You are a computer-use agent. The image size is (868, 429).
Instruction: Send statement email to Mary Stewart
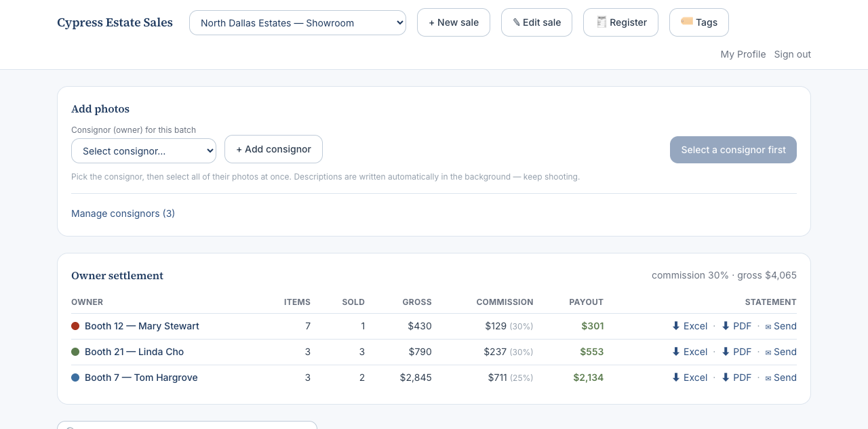tap(781, 326)
